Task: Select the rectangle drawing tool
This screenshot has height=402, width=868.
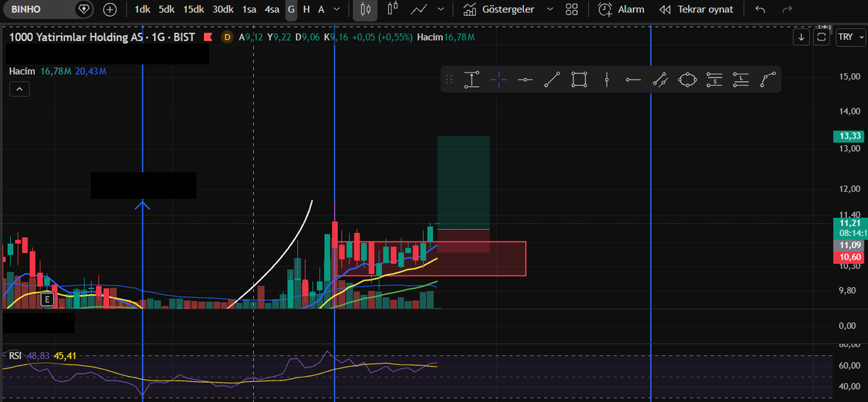Action: pos(579,80)
